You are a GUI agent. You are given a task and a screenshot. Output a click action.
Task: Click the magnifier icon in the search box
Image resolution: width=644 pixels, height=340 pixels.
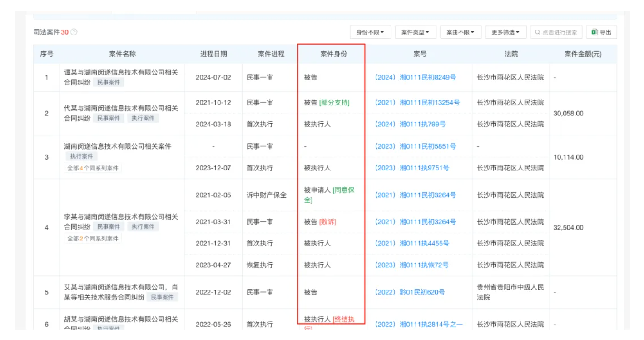point(538,32)
